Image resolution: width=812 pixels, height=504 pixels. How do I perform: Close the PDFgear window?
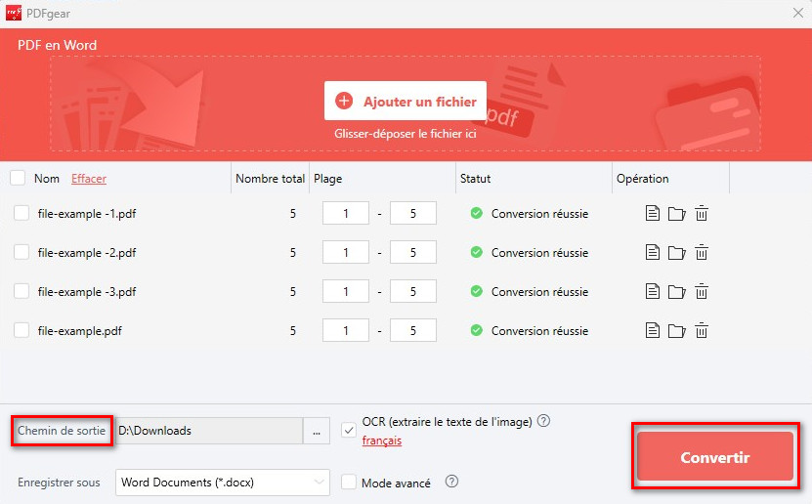pyautogui.click(x=798, y=13)
